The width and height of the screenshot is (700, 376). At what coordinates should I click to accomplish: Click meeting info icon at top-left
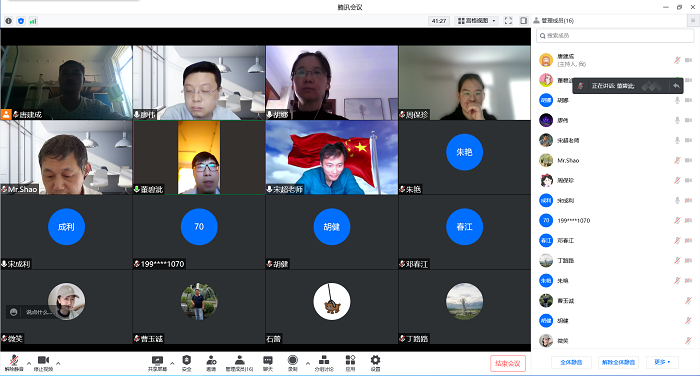point(8,21)
